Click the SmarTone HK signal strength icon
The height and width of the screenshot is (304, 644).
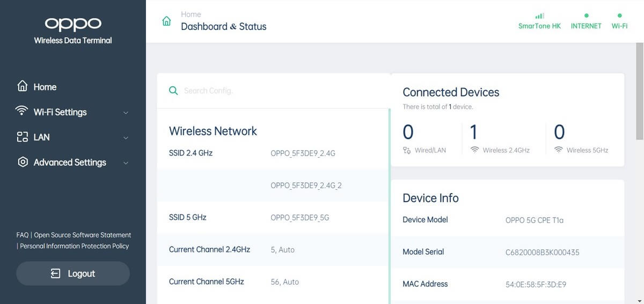tap(539, 16)
